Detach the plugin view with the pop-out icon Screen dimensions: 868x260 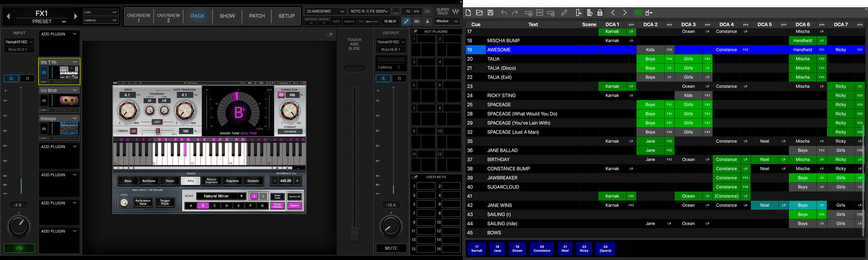click(329, 34)
